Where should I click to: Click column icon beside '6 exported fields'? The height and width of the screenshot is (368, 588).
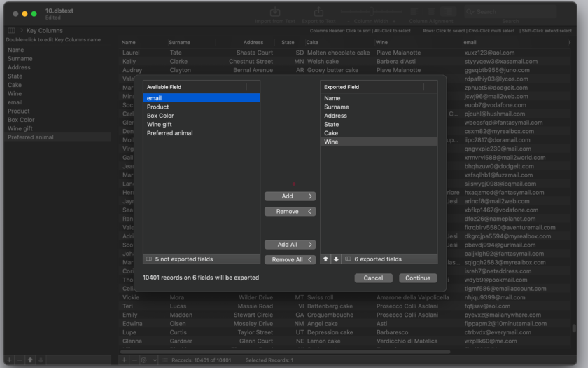(x=348, y=259)
